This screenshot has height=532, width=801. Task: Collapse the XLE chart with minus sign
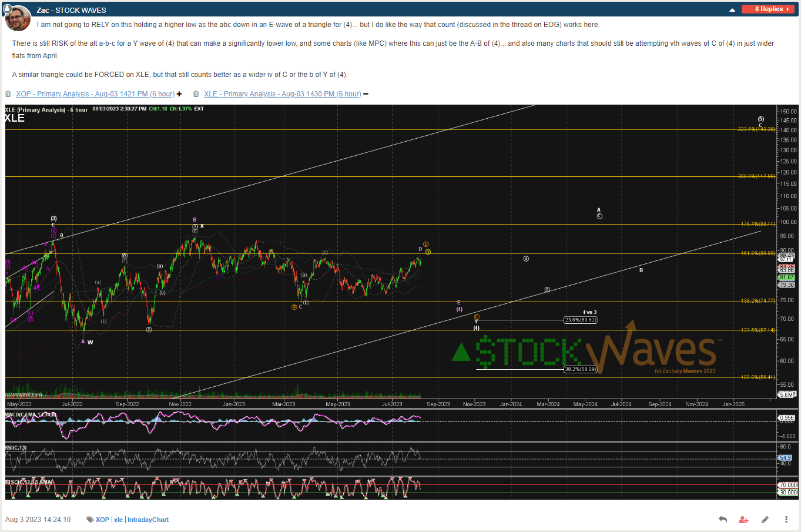(366, 94)
